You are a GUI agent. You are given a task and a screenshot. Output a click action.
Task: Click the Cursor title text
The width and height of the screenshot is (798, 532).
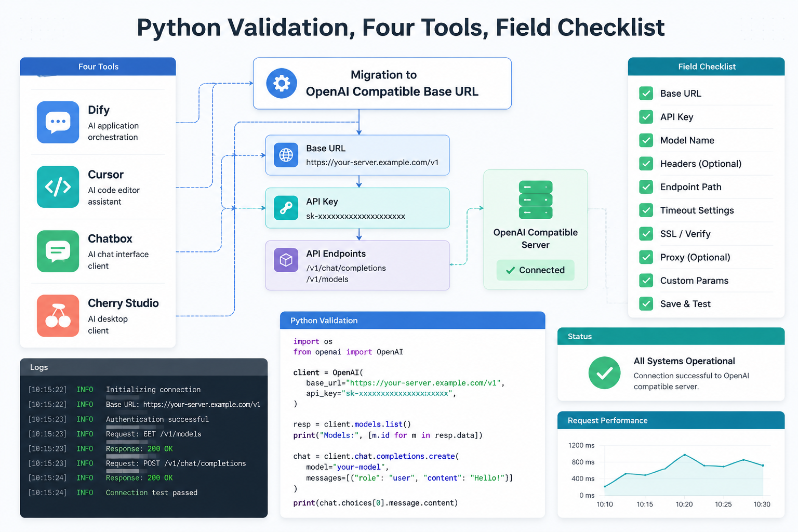[105, 175]
